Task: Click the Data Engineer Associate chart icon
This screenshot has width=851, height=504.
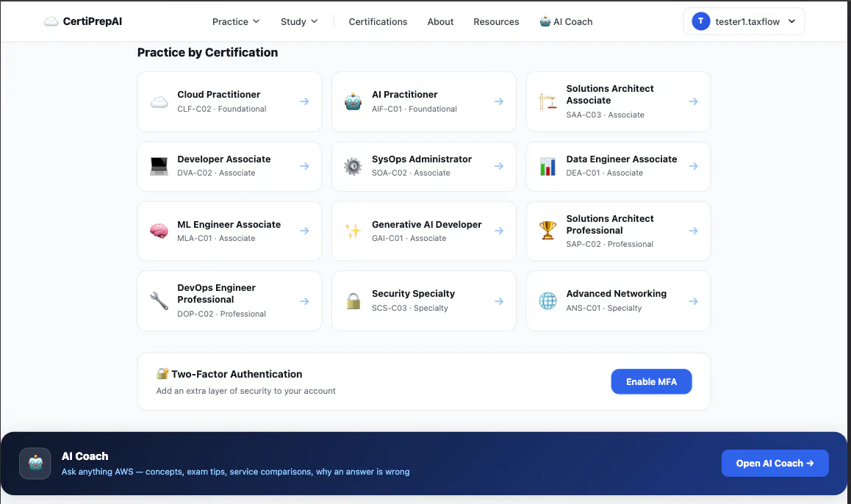Action: pyautogui.click(x=547, y=166)
